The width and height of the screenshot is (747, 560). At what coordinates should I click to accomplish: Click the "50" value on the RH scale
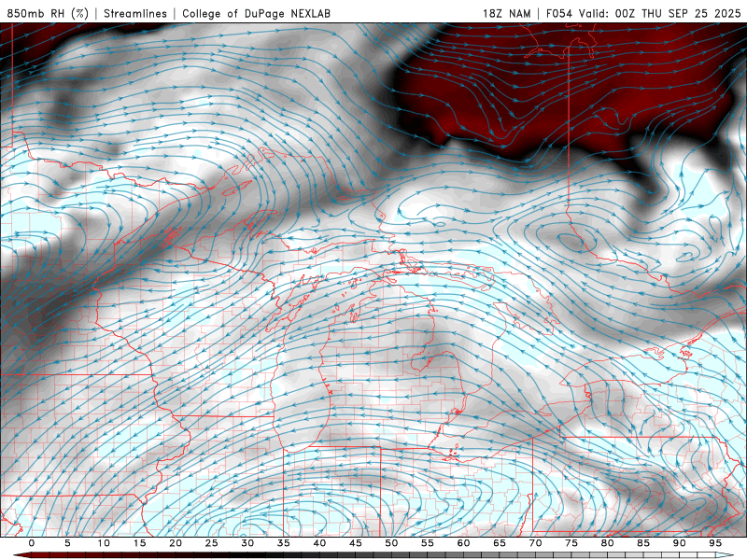tap(391, 543)
